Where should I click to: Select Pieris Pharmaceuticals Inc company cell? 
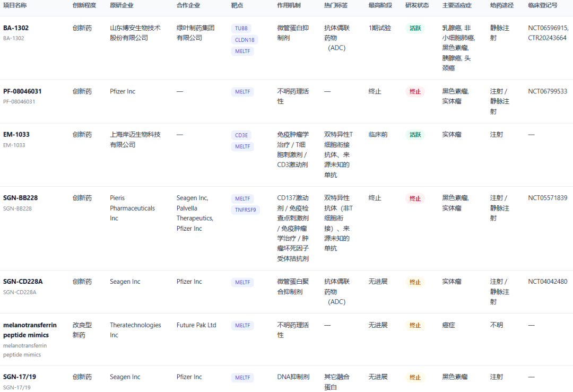(132, 208)
